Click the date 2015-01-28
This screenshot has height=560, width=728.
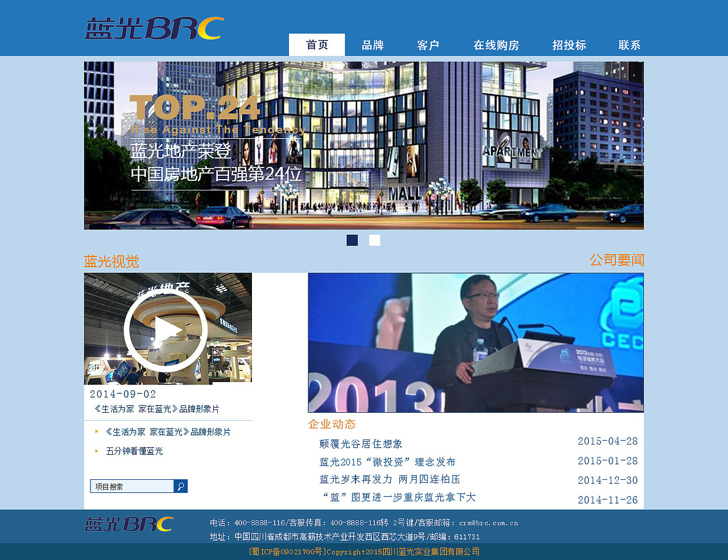point(607,461)
